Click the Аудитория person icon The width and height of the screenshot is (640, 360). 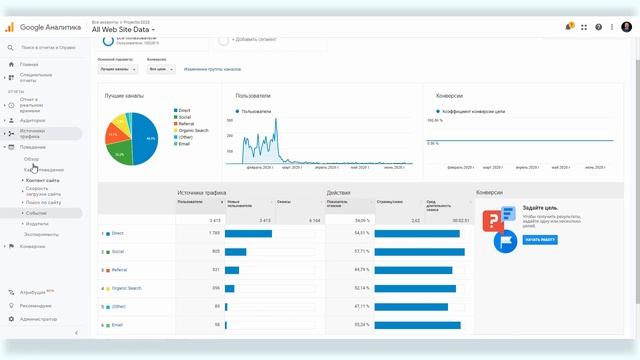click(11, 120)
